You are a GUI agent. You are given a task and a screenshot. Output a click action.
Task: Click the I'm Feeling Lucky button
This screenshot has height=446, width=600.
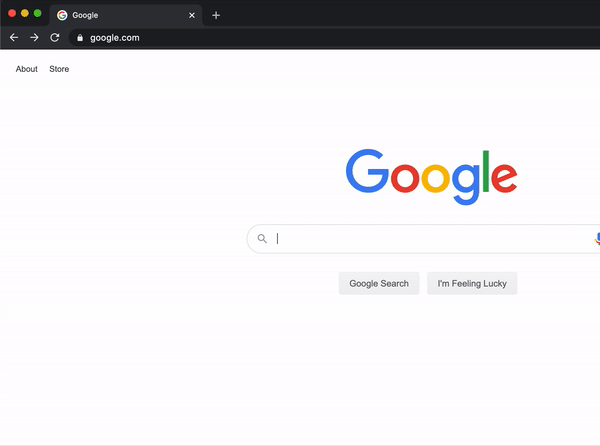[x=472, y=283]
